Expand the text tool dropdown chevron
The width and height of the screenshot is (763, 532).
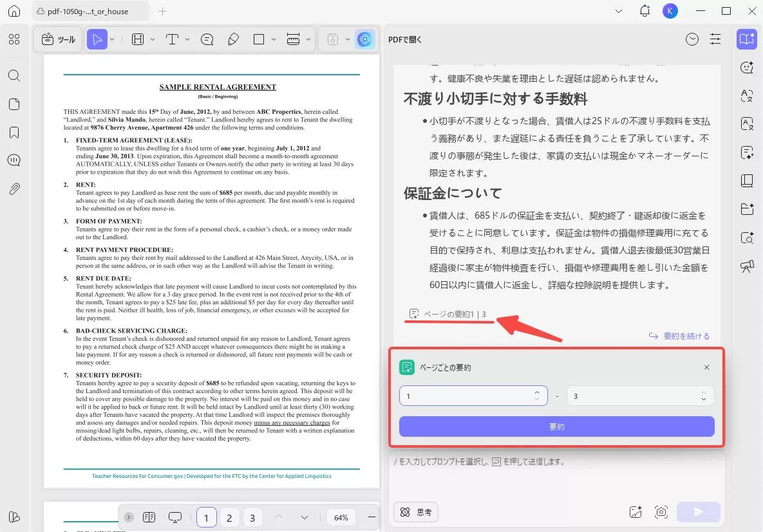187,39
